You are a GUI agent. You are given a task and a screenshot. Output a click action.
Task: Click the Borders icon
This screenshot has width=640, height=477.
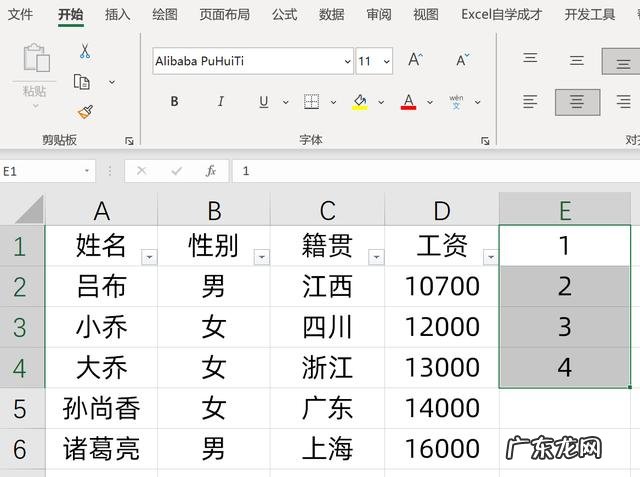click(x=311, y=102)
